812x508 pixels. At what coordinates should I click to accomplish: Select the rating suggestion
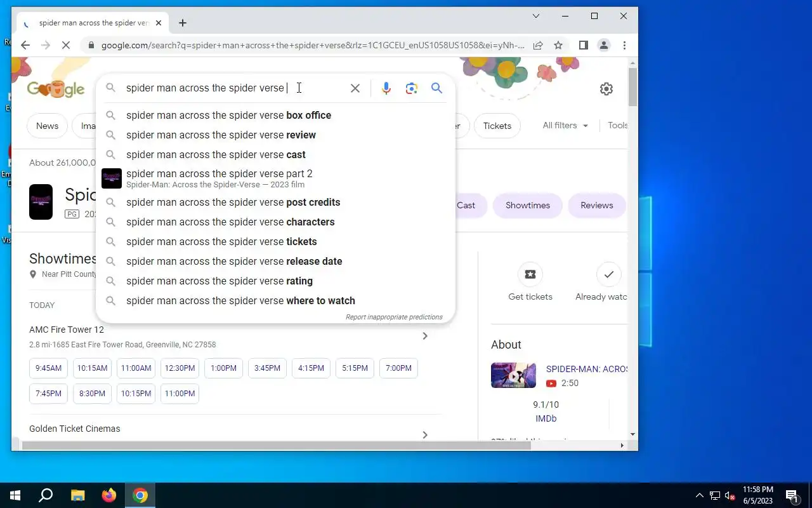pyautogui.click(x=275, y=281)
